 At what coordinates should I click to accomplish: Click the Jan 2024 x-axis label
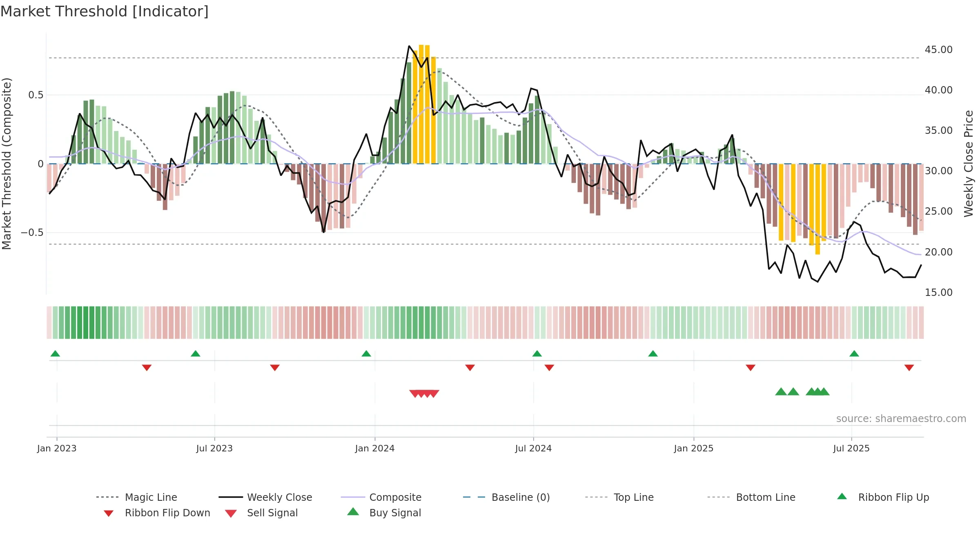click(375, 449)
